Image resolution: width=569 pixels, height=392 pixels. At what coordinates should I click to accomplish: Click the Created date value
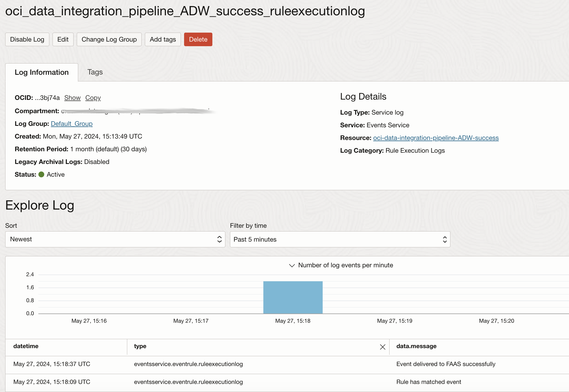click(92, 136)
